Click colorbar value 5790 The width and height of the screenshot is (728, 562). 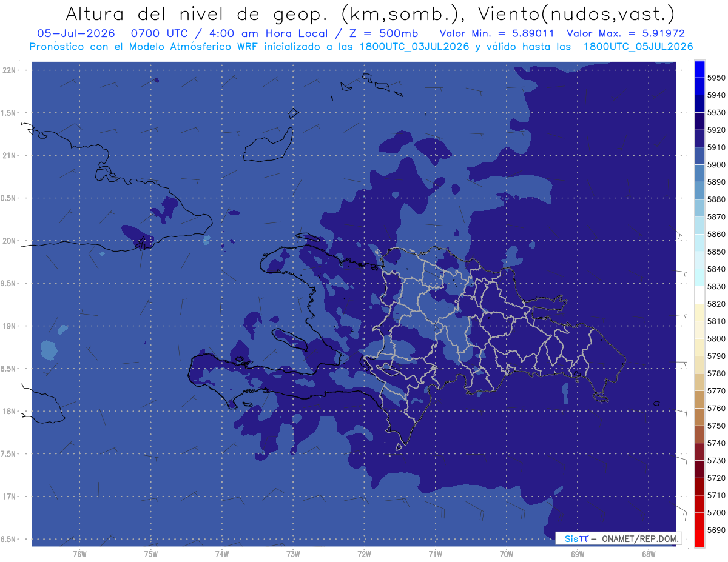[x=716, y=356]
